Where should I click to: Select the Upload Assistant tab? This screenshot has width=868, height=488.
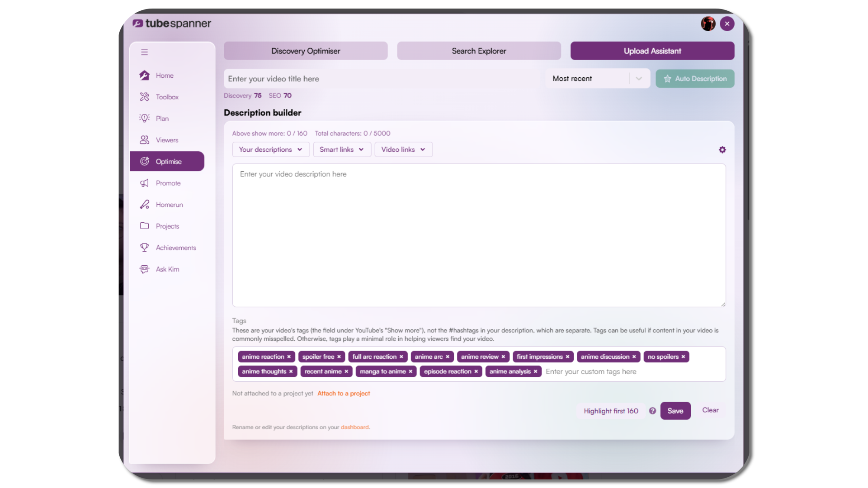pyautogui.click(x=652, y=51)
